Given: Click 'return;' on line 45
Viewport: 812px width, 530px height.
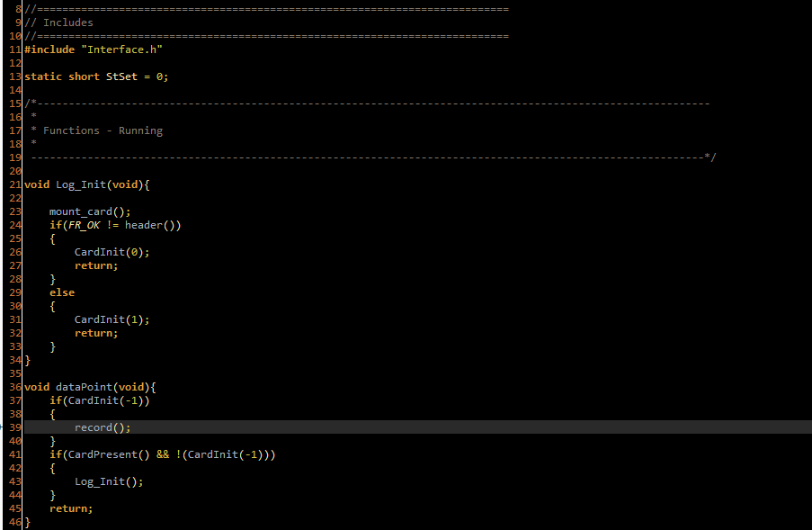Looking at the screenshot, I should coord(71,508).
